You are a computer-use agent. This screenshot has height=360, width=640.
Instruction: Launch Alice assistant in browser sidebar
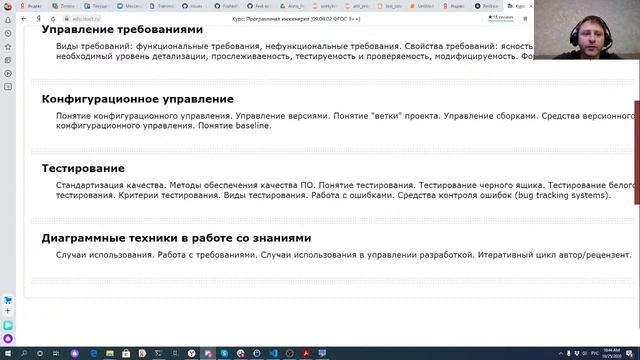(x=8, y=338)
